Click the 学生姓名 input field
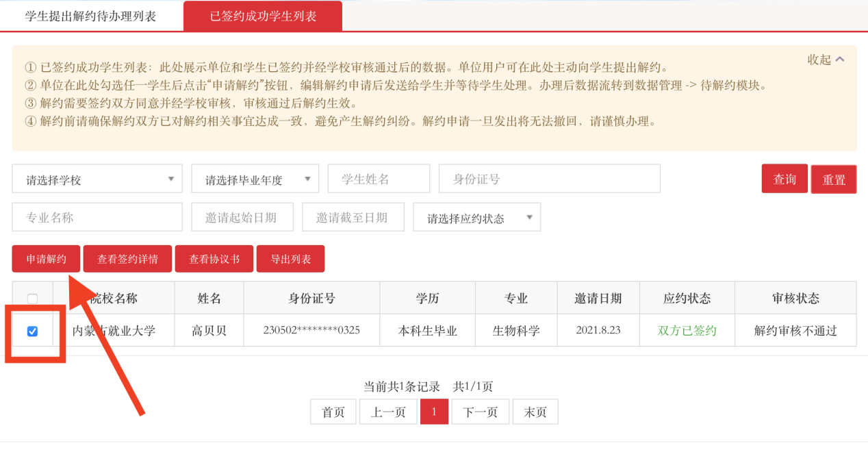This screenshot has height=450, width=868. [379, 179]
